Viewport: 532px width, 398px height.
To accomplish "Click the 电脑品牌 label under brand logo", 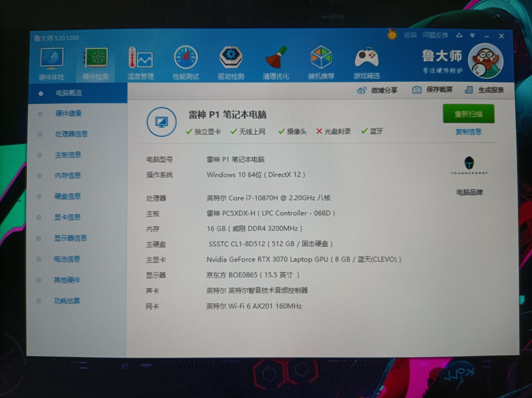I will coord(469,192).
